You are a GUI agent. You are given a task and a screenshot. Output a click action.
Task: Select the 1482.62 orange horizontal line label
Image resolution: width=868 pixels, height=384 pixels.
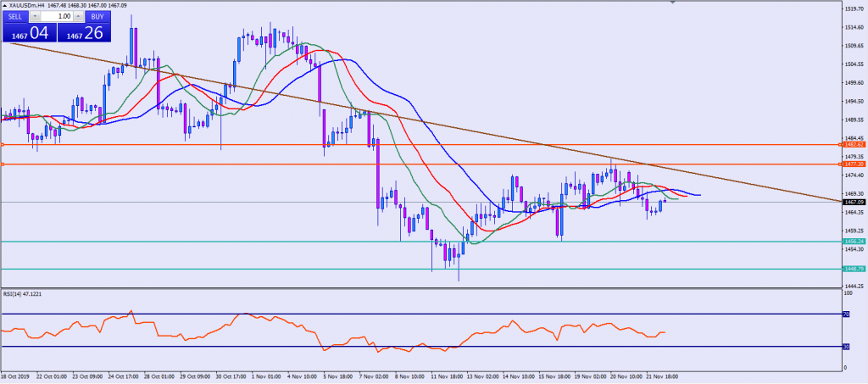click(x=854, y=145)
